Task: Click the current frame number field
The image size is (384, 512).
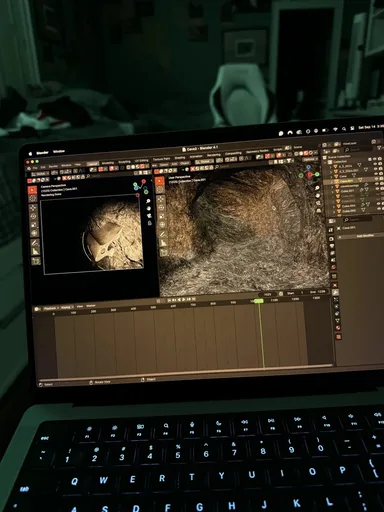Action: pos(268,294)
